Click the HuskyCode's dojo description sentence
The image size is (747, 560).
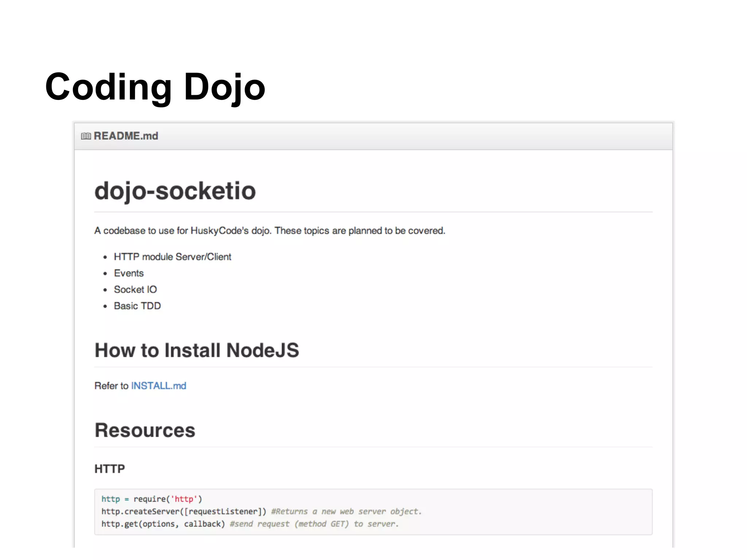[x=270, y=231]
